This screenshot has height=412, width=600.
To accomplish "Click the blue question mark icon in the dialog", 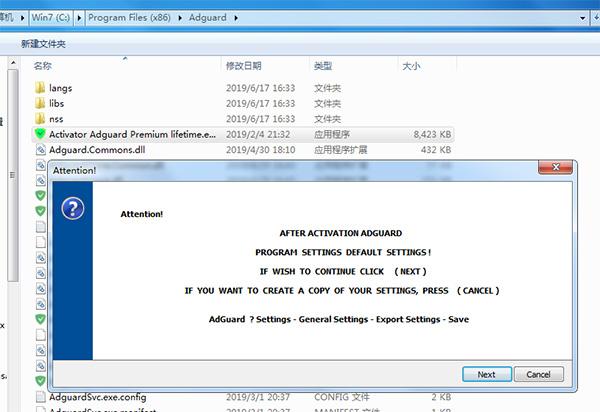I will pos(73,208).
